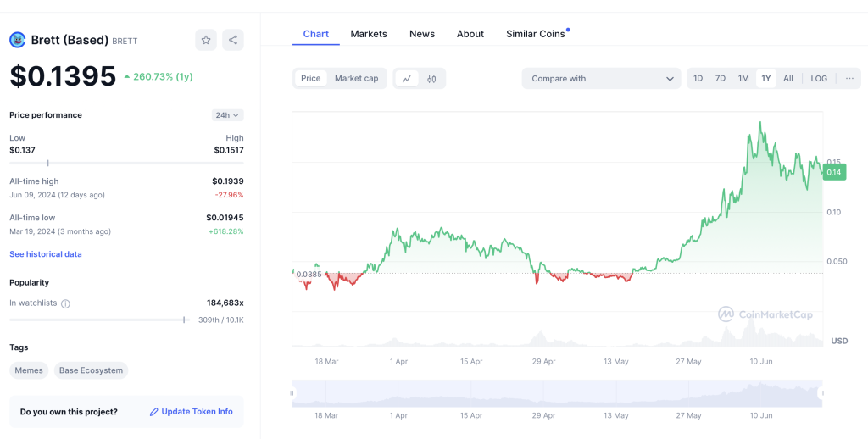The image size is (868, 439).
Task: Click all-time low value $0.01945
Action: click(225, 218)
